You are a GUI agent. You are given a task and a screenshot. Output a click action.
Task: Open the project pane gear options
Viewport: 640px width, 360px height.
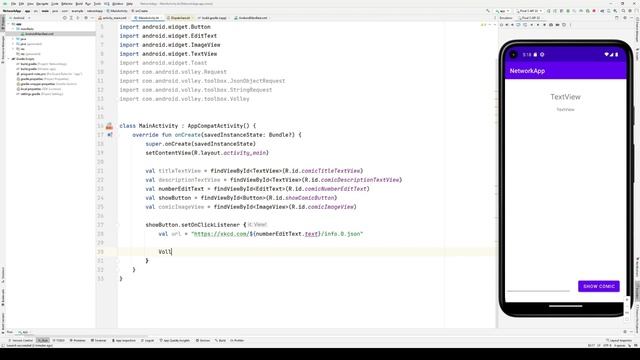click(86, 18)
